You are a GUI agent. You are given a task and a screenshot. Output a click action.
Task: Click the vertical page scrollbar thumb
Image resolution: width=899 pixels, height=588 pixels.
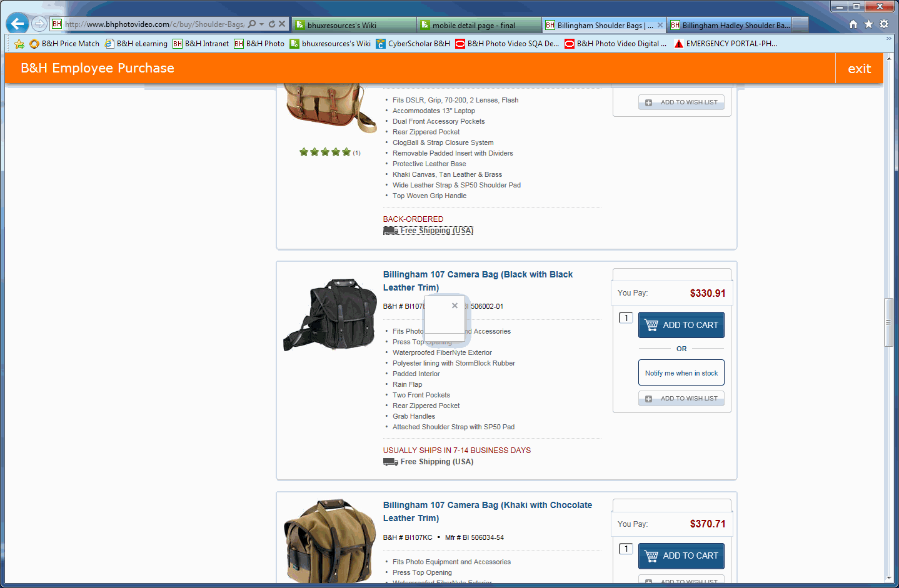pyautogui.click(x=888, y=322)
